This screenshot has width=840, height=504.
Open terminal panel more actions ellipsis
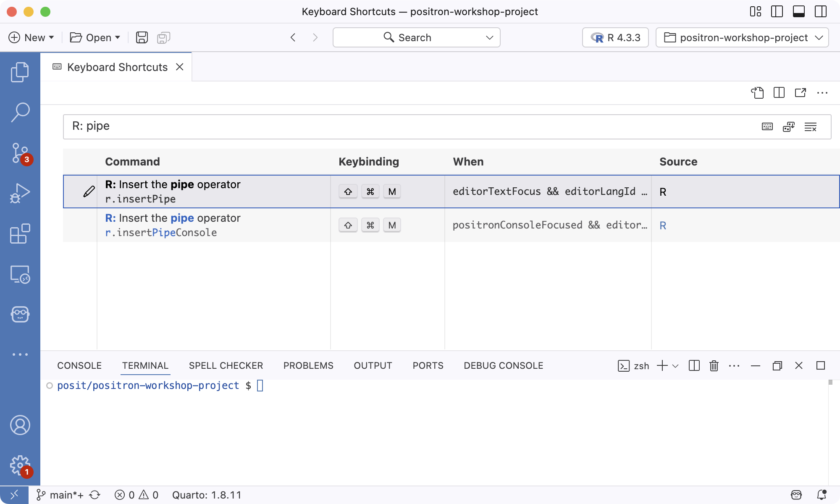coord(734,365)
